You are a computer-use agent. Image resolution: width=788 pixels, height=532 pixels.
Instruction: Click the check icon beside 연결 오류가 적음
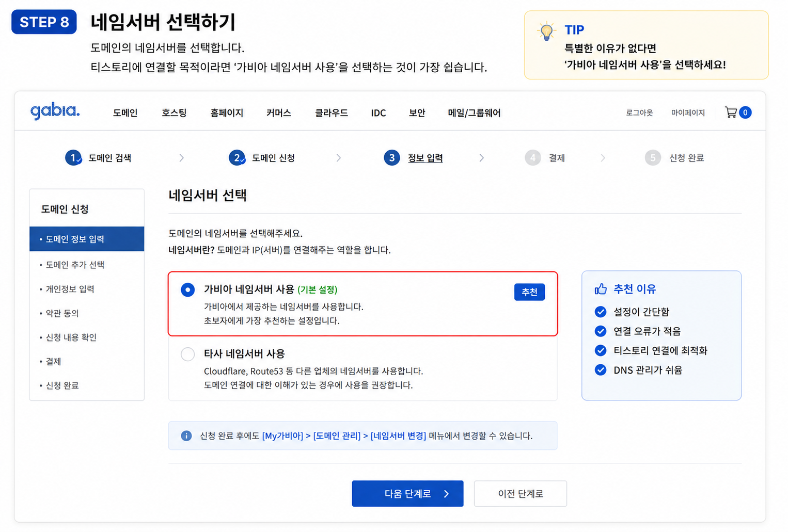point(601,331)
